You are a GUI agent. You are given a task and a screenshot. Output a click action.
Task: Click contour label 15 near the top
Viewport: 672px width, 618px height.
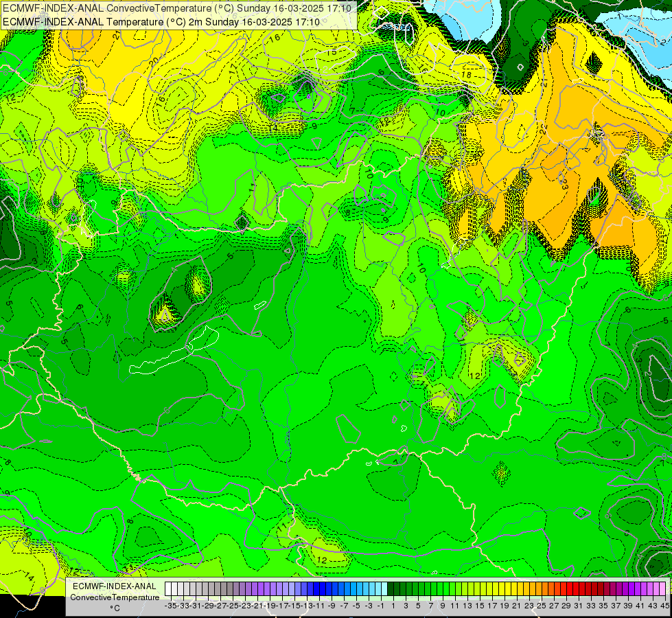[332, 52]
